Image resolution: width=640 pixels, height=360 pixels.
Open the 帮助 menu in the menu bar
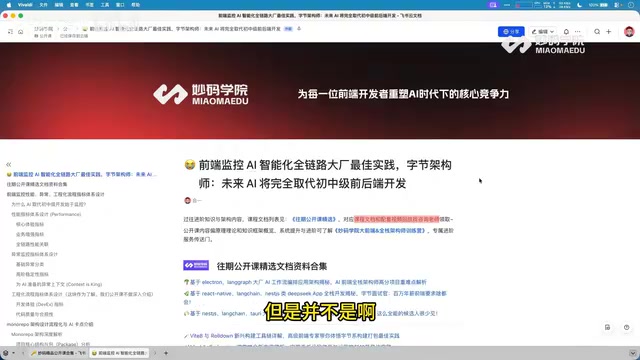coord(136,5)
